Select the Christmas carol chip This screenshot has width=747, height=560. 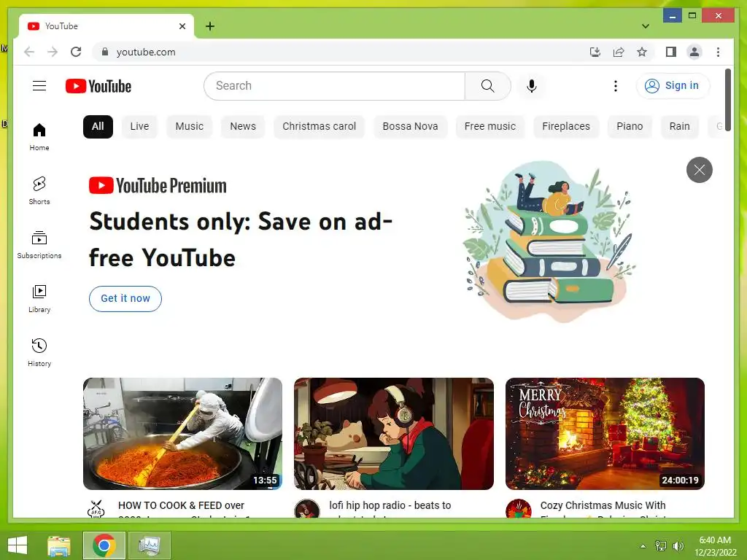(320, 127)
